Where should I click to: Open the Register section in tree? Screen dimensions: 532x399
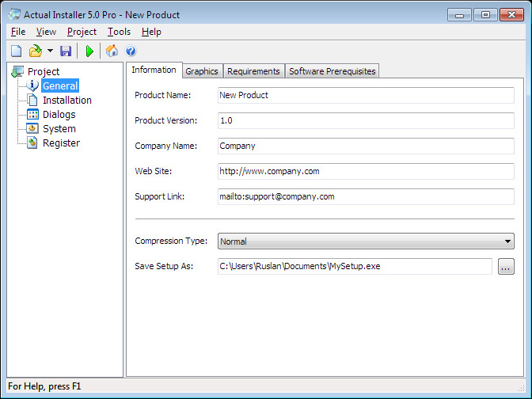61,142
